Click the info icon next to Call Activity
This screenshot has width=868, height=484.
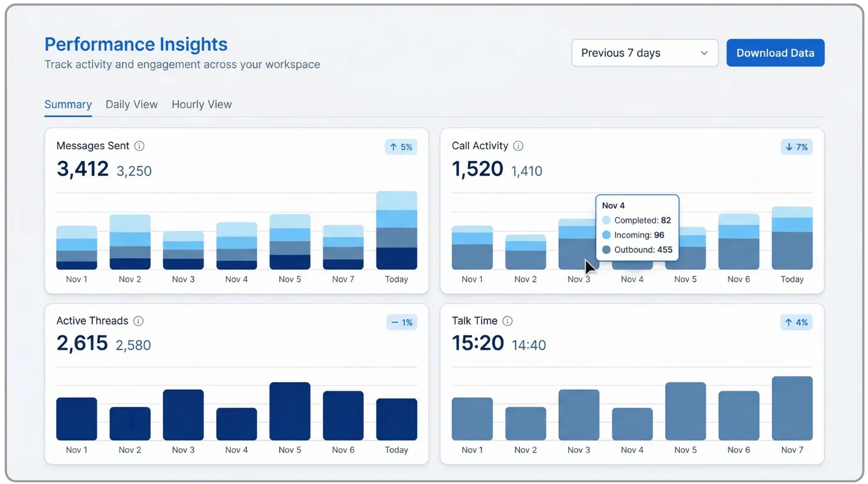click(x=518, y=146)
